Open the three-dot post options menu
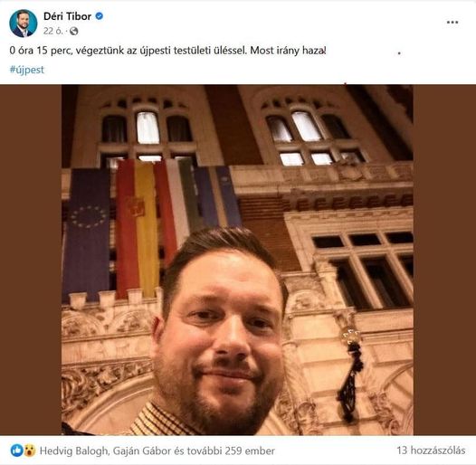This screenshot has width=476, height=465. (452, 22)
